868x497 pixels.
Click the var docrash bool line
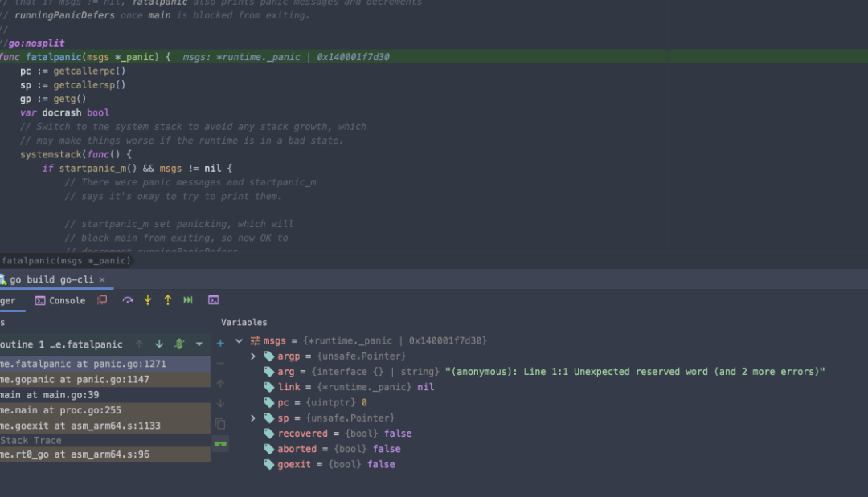point(65,112)
